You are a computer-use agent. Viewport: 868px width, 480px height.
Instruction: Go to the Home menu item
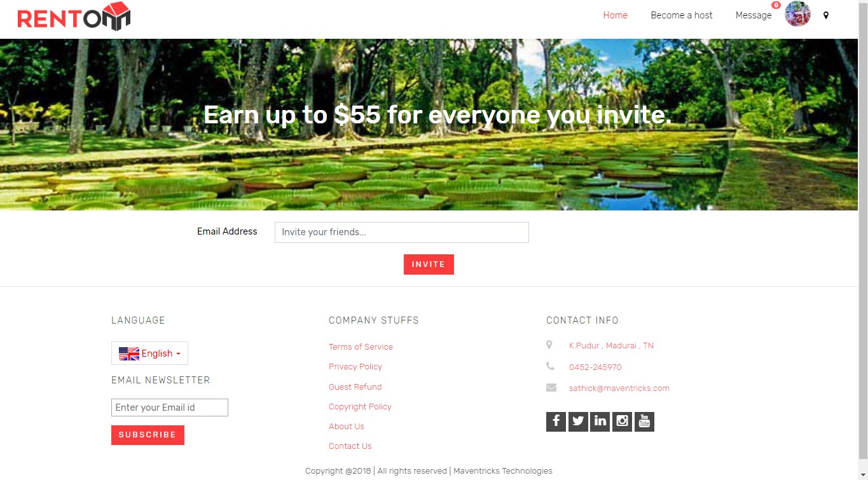click(616, 15)
